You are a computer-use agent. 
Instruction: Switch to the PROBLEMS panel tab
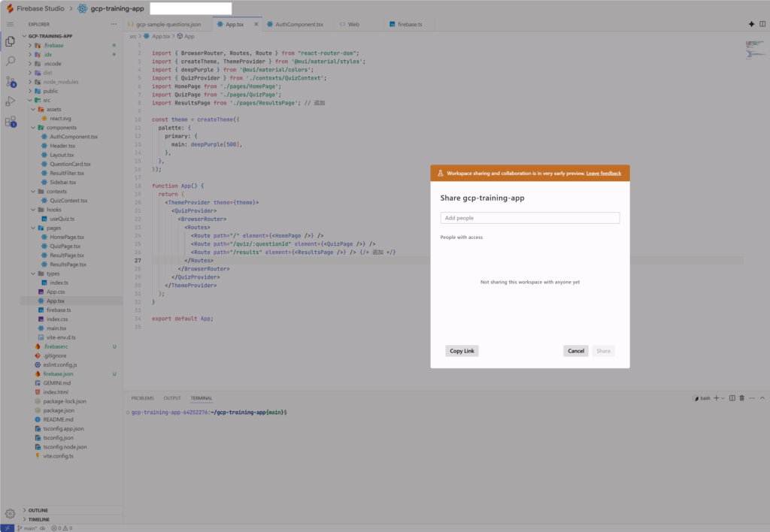coord(142,397)
